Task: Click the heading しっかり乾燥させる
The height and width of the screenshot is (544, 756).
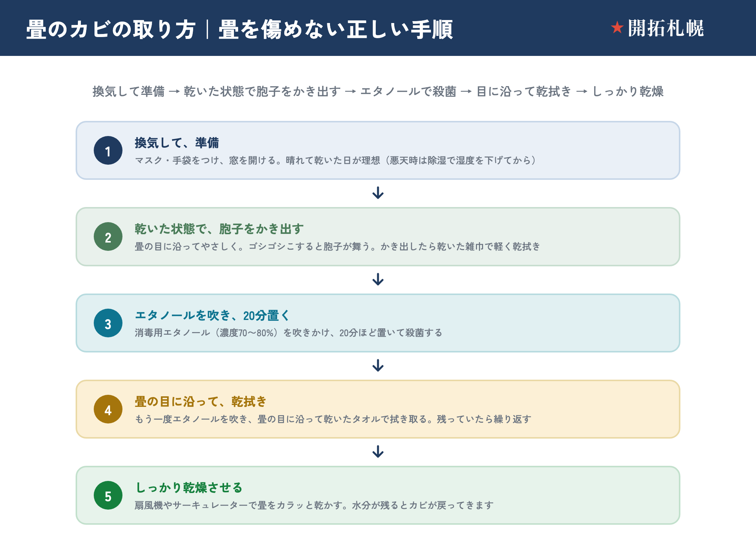Action: click(189, 488)
